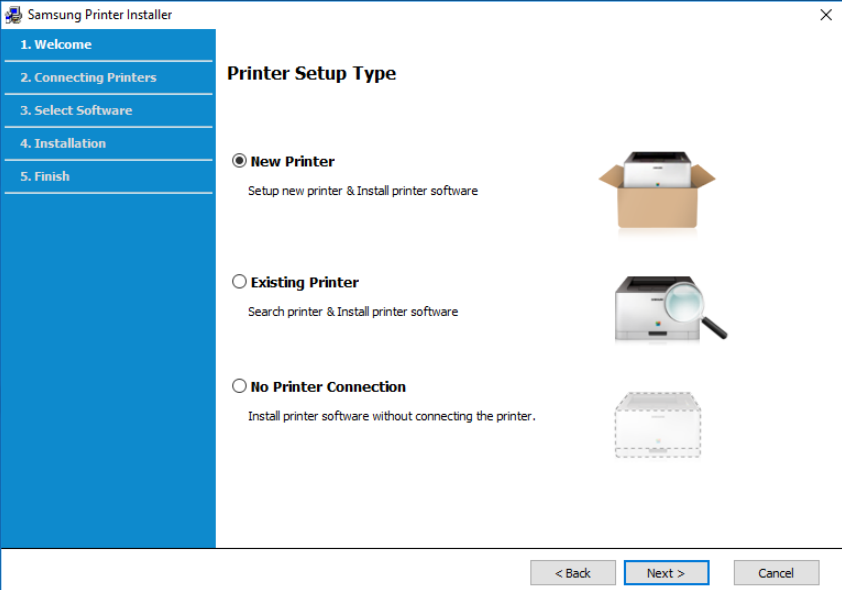Click the Printer Setup Type heading
The height and width of the screenshot is (590, 842).
(x=311, y=74)
